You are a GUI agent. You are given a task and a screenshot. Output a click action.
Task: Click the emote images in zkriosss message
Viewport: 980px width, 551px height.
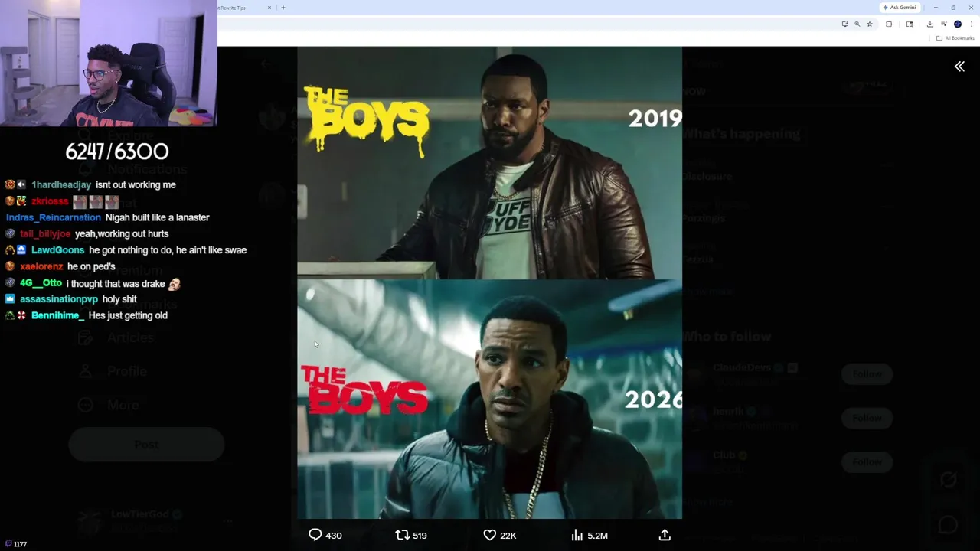pyautogui.click(x=96, y=201)
